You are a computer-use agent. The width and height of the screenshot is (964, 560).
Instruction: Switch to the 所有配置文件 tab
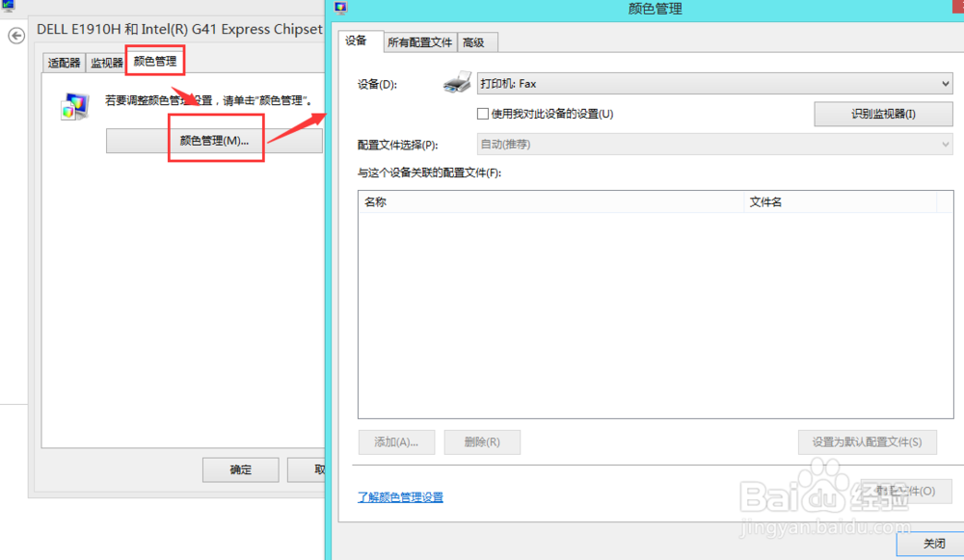coord(419,41)
